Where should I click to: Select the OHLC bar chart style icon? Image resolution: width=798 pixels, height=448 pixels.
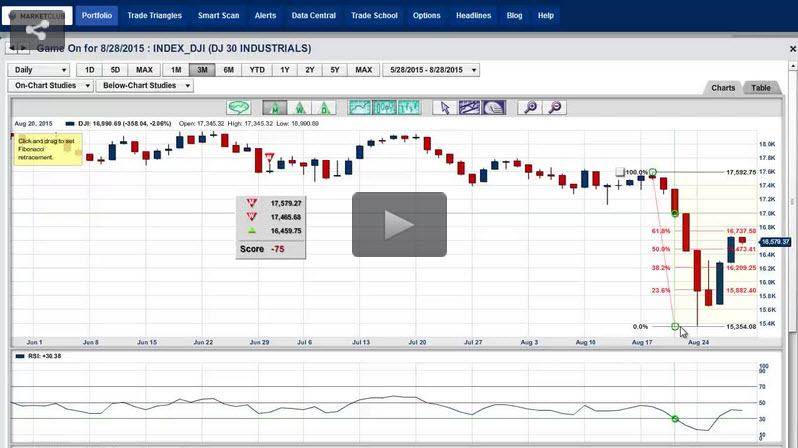click(x=409, y=107)
